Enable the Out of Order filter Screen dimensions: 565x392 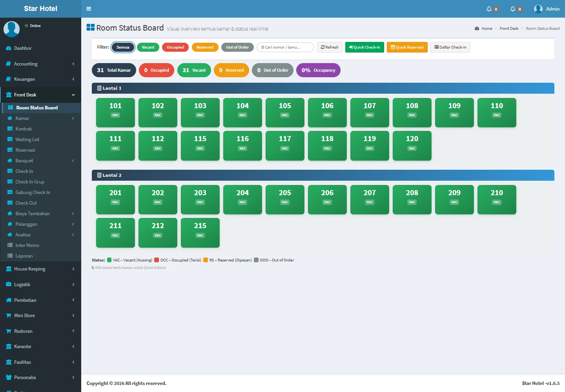pyautogui.click(x=237, y=47)
